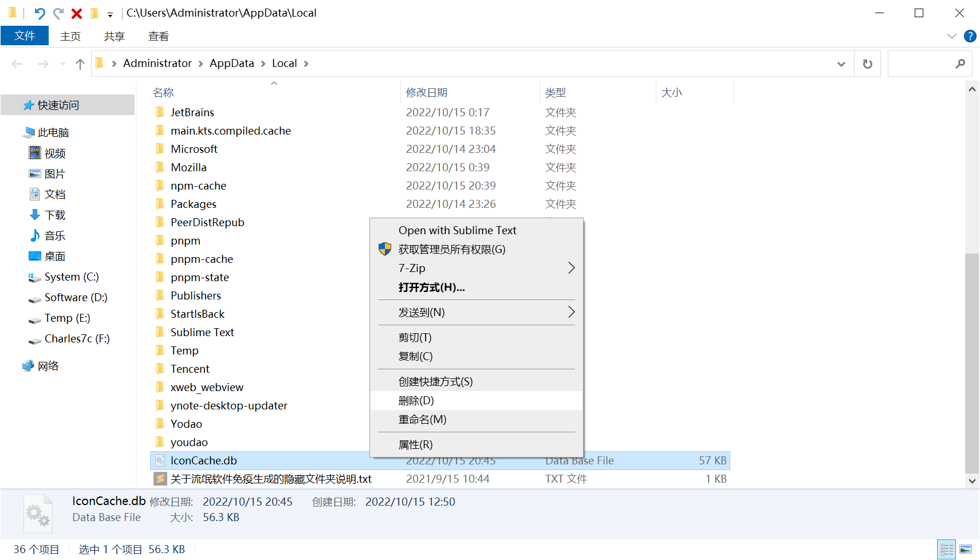Go up one folder with the up arrow

point(80,64)
